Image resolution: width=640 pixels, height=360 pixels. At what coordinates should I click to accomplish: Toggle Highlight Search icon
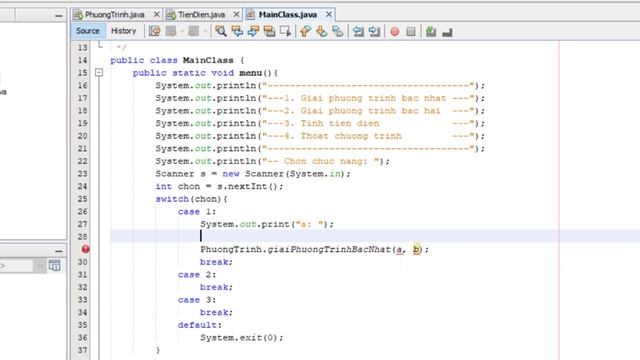[x=269, y=31]
